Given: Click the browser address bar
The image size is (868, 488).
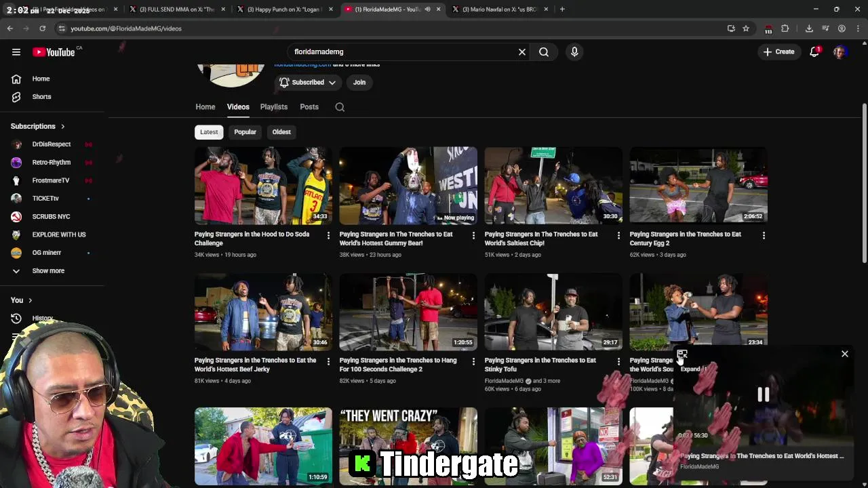Looking at the screenshot, I should coord(387,28).
